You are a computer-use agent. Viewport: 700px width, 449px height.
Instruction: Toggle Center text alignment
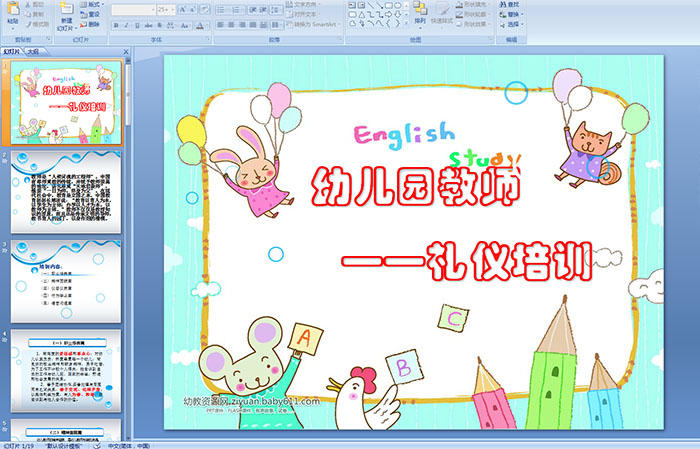tap(231, 25)
